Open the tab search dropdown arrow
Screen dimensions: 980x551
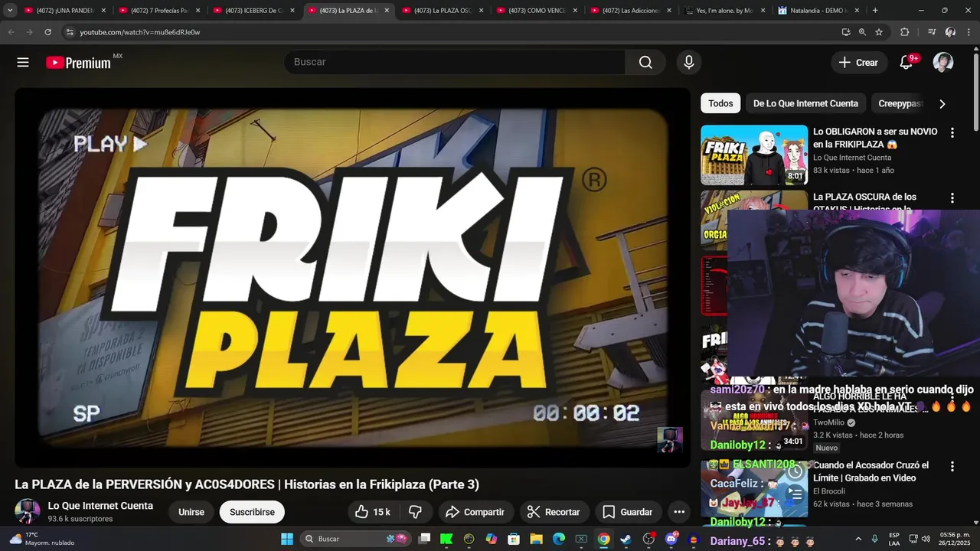(x=10, y=10)
